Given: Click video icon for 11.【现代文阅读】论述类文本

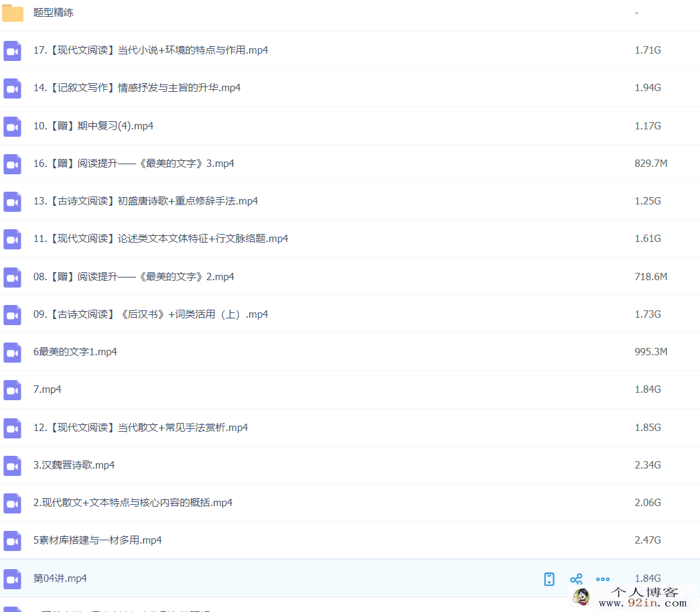Looking at the screenshot, I should tap(13, 239).
